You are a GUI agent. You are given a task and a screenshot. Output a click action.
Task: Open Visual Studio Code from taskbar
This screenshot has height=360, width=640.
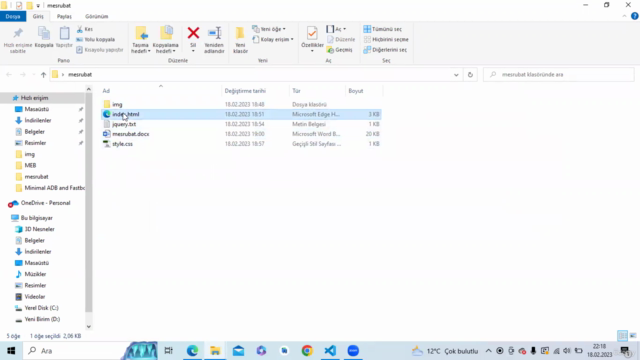coord(330,351)
